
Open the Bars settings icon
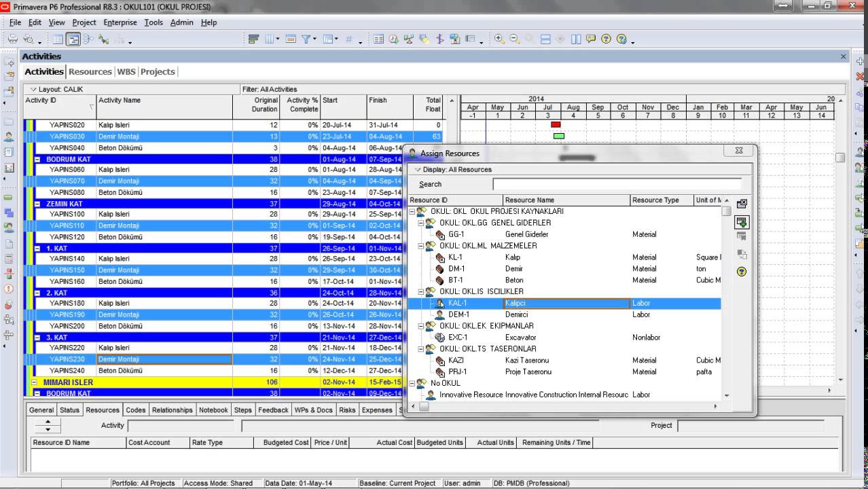[x=254, y=39]
